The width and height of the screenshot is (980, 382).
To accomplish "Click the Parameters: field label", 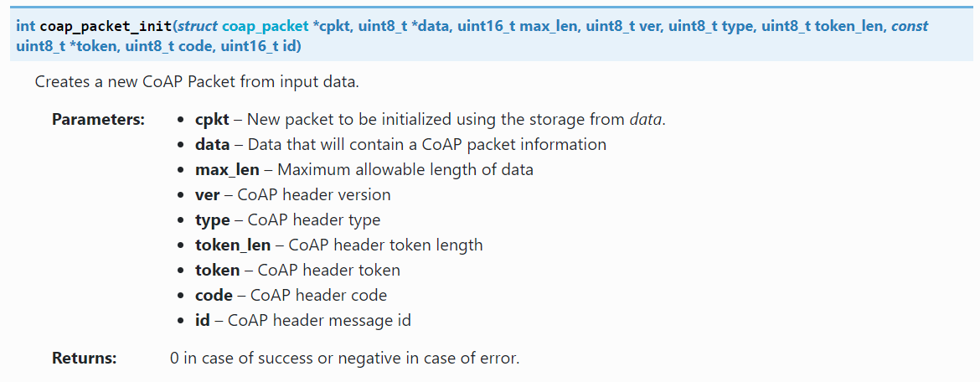I will tap(98, 120).
